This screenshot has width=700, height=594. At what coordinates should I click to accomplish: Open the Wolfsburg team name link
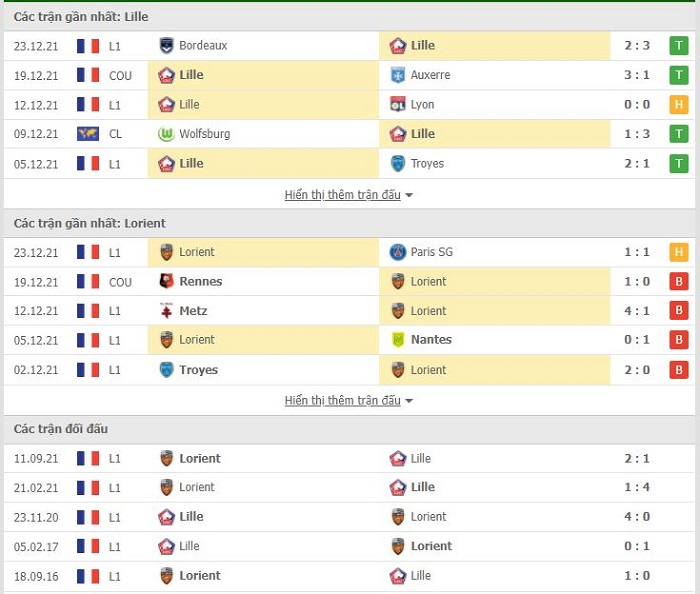click(x=204, y=134)
